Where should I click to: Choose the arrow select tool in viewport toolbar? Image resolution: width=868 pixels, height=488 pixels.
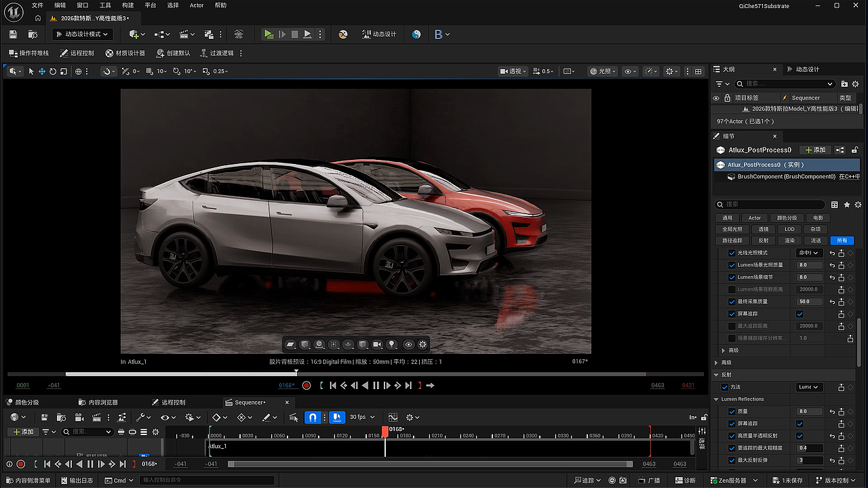[x=31, y=71]
